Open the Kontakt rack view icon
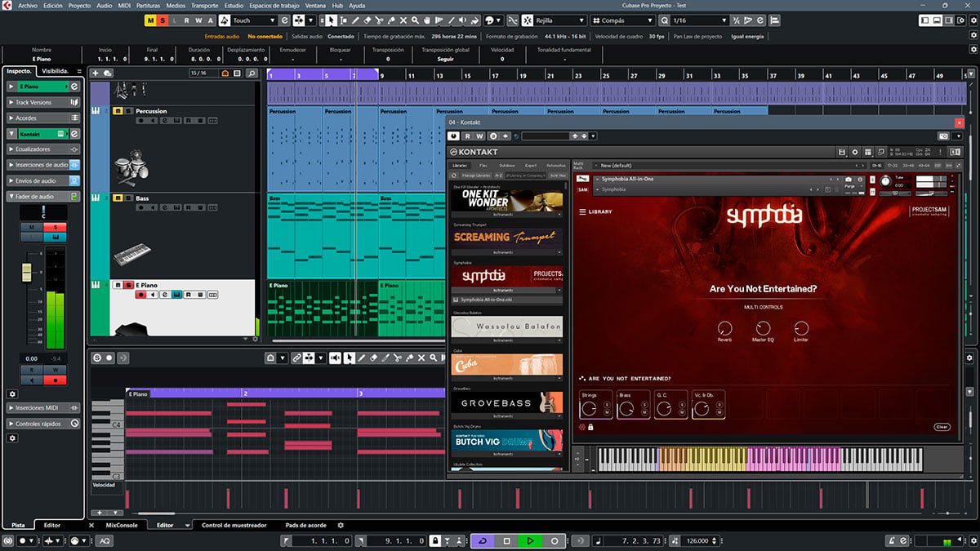 coord(868,152)
